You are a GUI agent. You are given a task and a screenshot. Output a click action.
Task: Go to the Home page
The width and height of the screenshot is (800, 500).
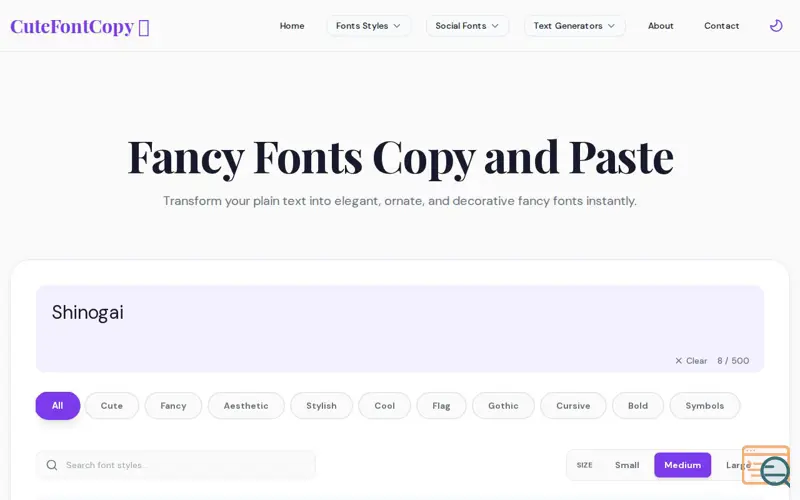click(x=292, y=26)
